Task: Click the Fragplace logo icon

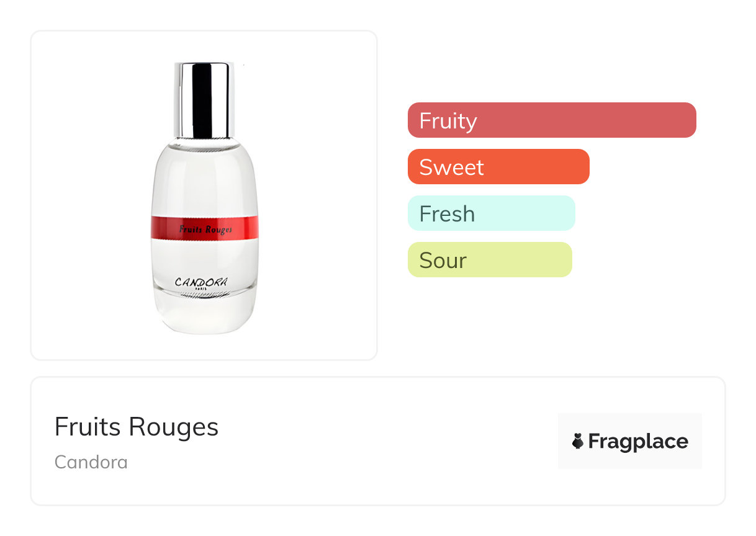Action: click(578, 442)
